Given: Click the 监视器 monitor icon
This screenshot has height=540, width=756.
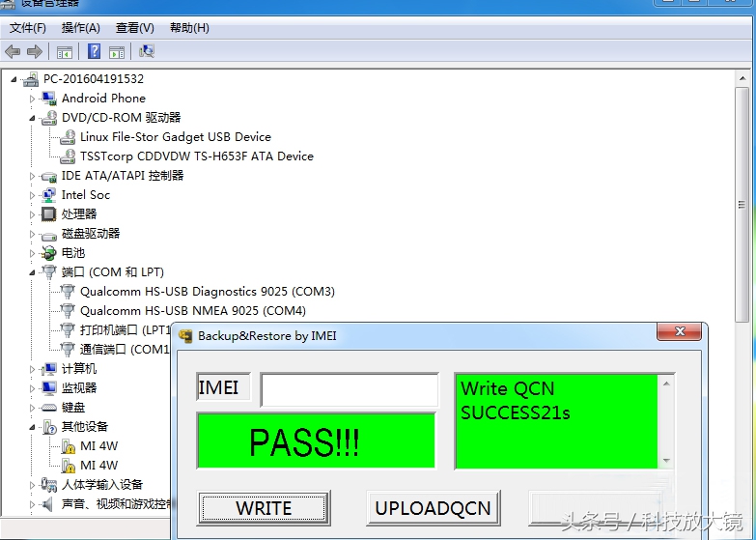Looking at the screenshot, I should 49,388.
